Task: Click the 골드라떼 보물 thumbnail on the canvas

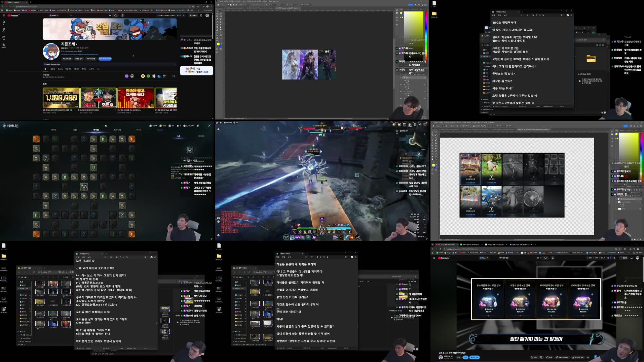Action: [x=470, y=168]
